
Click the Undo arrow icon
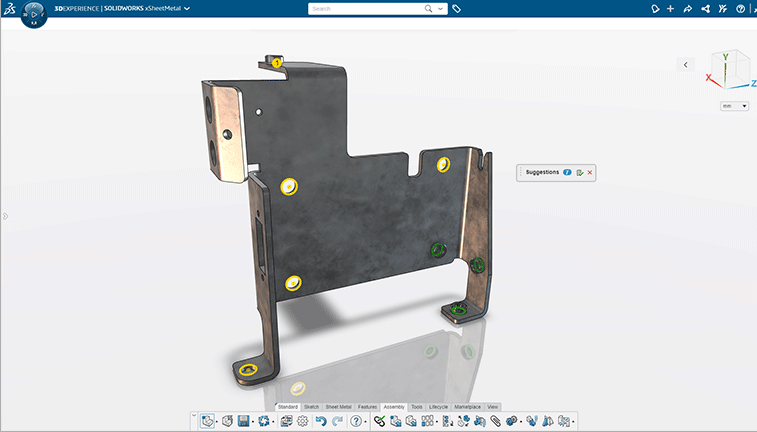coord(320,422)
